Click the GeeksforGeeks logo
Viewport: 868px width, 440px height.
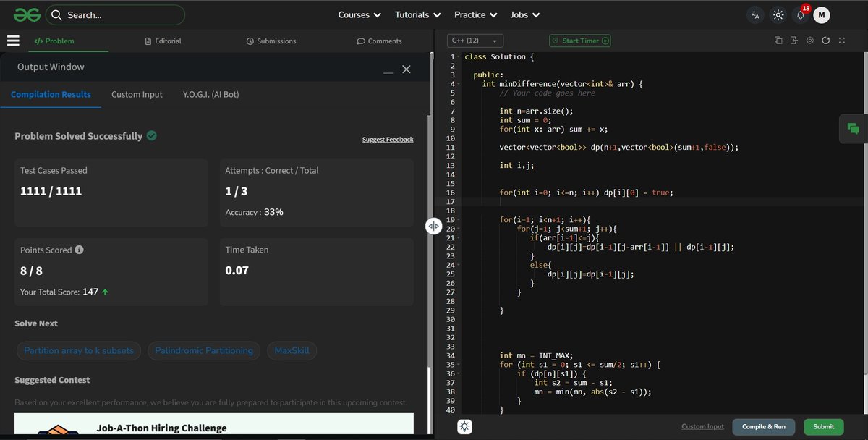(x=25, y=14)
